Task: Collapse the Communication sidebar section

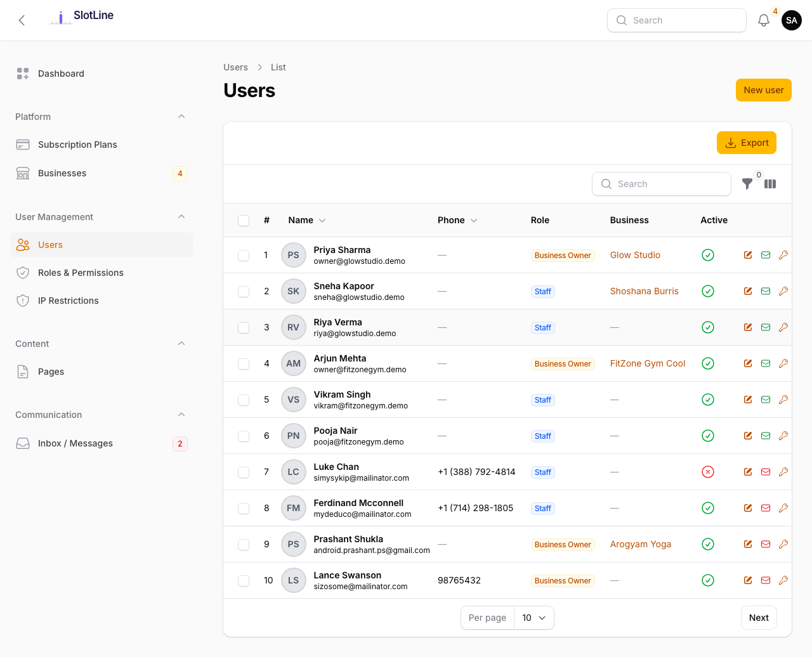Action: 181,414
